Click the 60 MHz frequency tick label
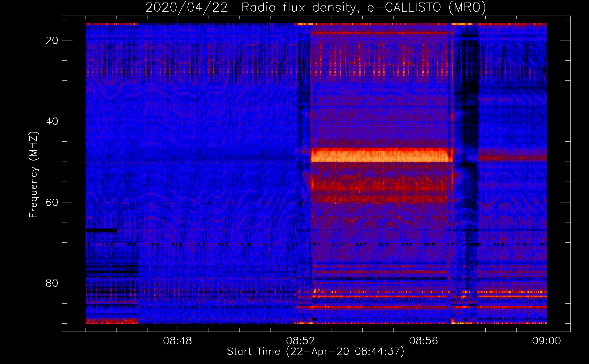Viewport: 589px width, 364px height. pyautogui.click(x=52, y=202)
